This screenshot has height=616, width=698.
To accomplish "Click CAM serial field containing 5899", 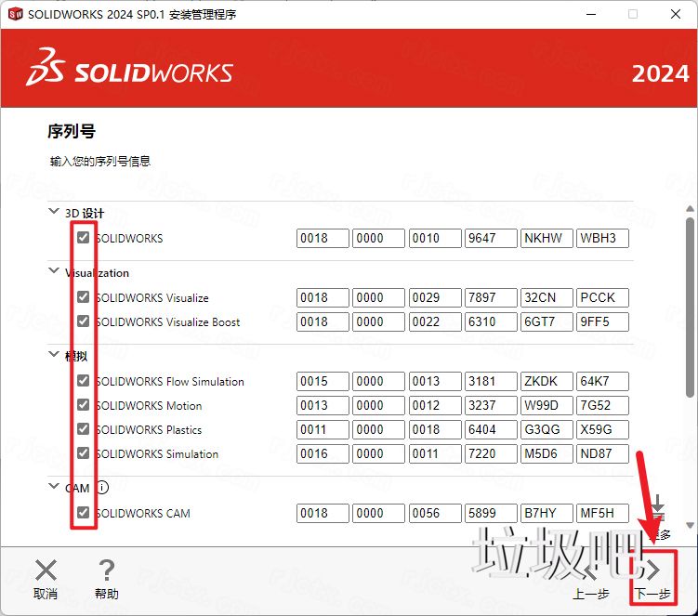I will [x=491, y=513].
